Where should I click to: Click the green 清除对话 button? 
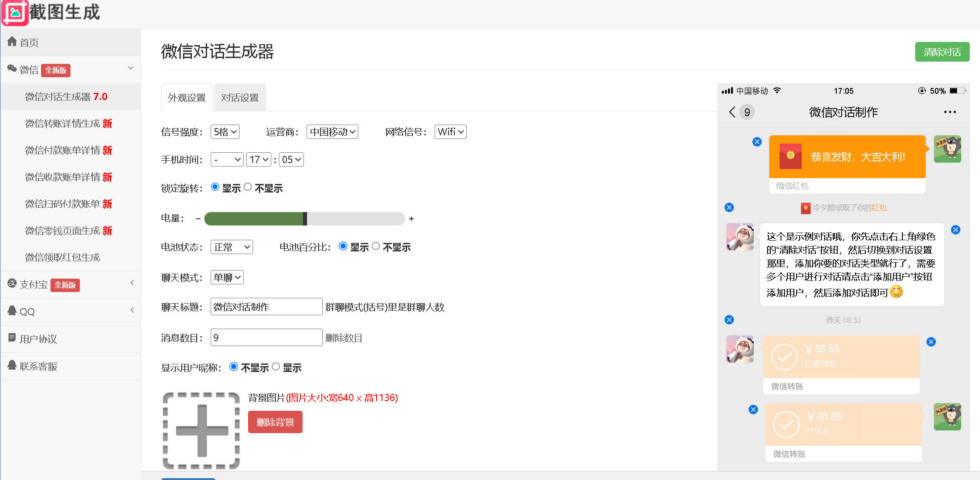[x=942, y=52]
